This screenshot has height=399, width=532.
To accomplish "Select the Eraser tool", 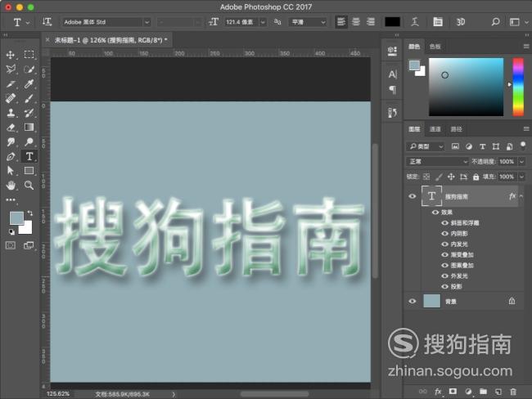I will click(x=11, y=127).
